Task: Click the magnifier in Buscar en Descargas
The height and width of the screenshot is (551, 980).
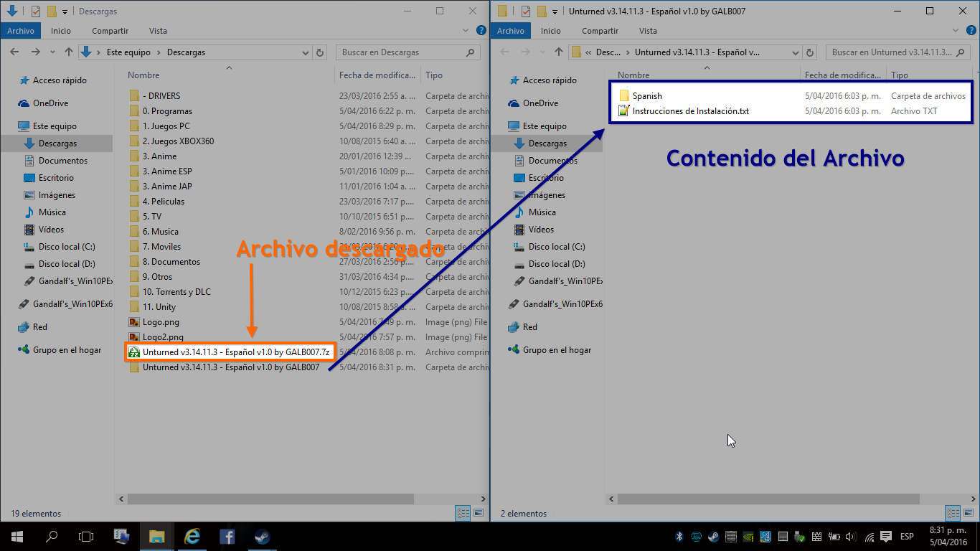Action: click(471, 52)
